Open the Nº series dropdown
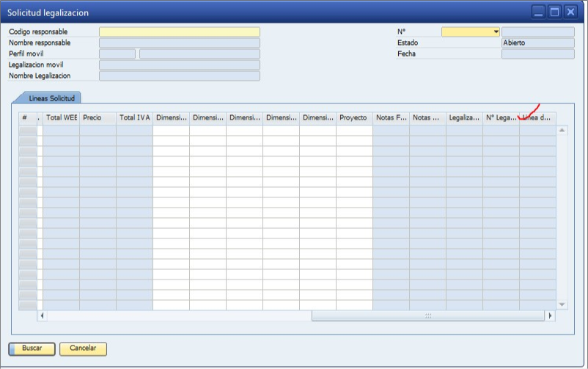The width and height of the screenshot is (588, 369). [496, 32]
